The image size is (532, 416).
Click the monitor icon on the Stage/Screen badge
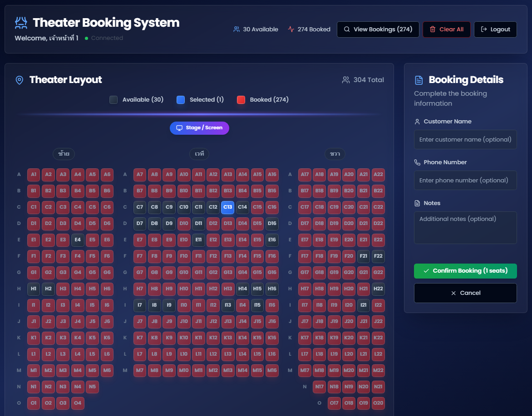click(x=180, y=128)
